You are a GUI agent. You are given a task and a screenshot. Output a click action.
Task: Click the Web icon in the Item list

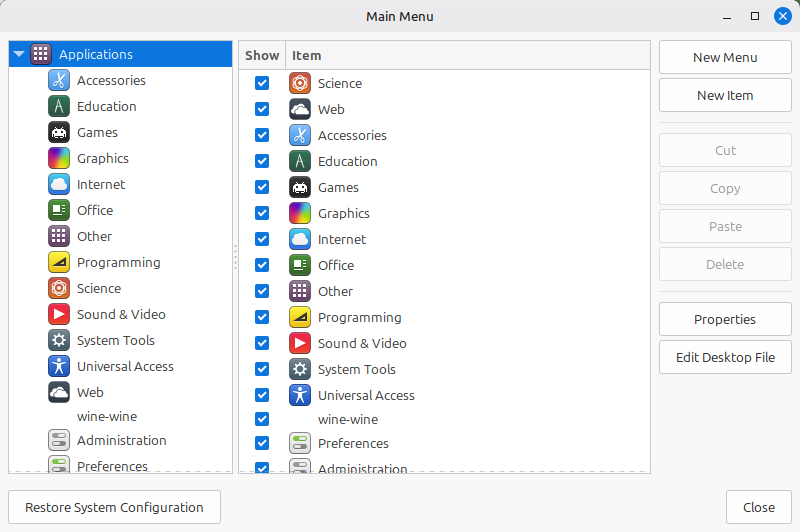pos(300,109)
